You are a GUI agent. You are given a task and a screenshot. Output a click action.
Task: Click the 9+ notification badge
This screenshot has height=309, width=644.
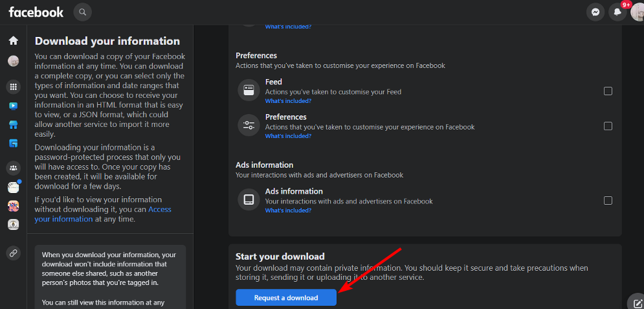[626, 5]
